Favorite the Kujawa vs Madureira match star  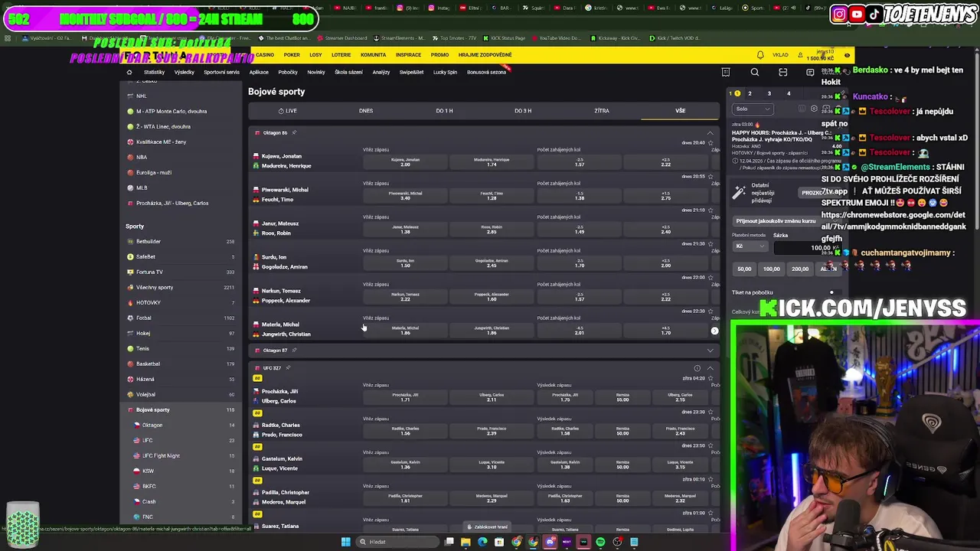point(710,143)
